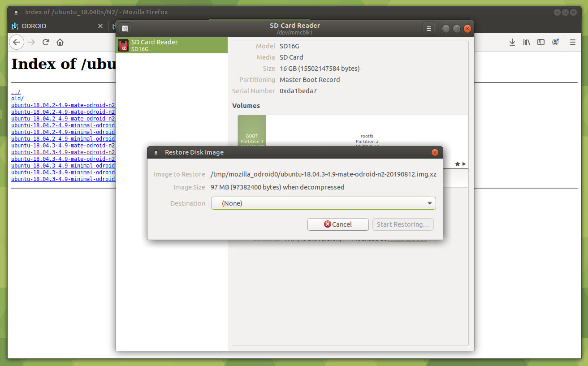Open Firefox downloads panel
Viewport: 588px width, 366px height.
[512, 42]
